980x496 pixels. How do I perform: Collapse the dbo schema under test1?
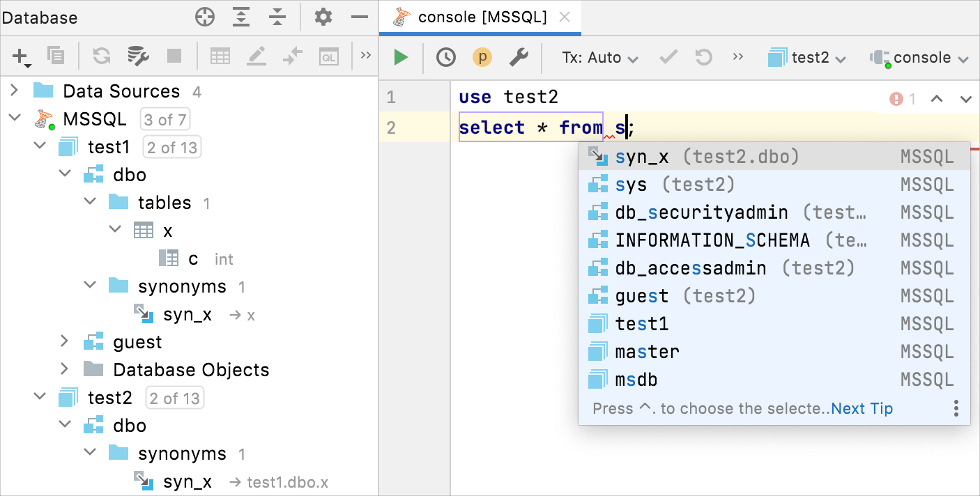65,174
